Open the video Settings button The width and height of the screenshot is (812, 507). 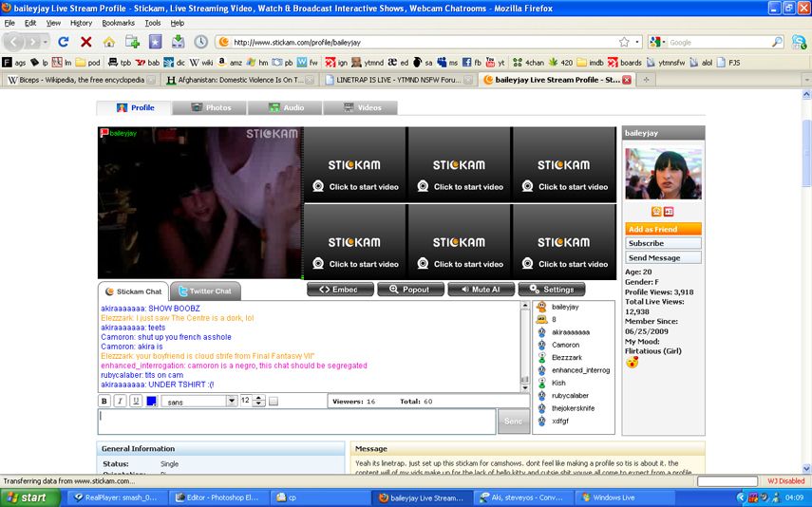552,290
